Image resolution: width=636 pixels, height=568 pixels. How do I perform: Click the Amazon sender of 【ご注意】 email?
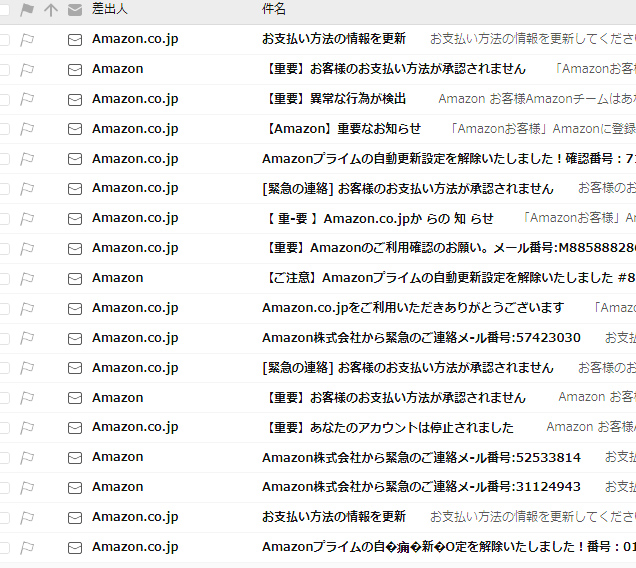[x=118, y=278]
